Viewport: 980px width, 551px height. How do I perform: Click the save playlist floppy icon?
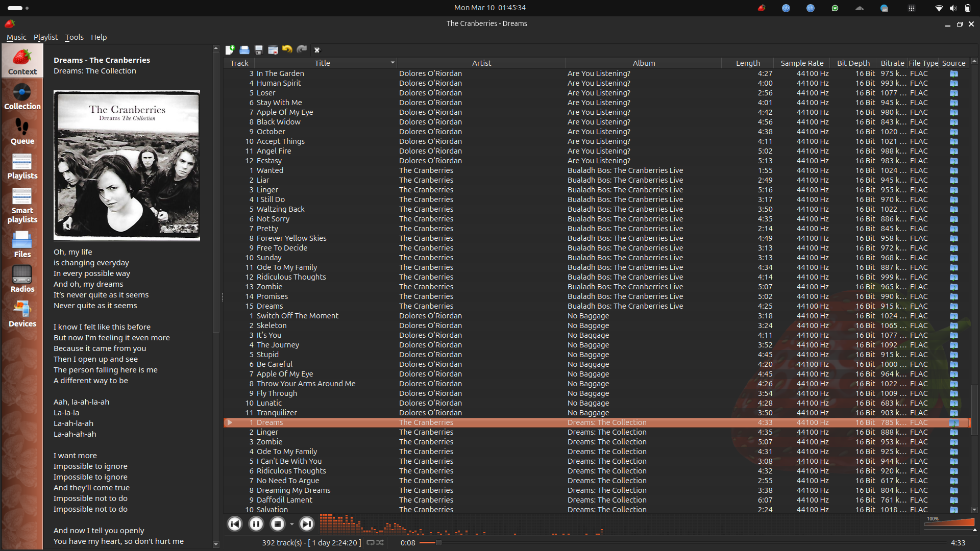[x=259, y=49]
